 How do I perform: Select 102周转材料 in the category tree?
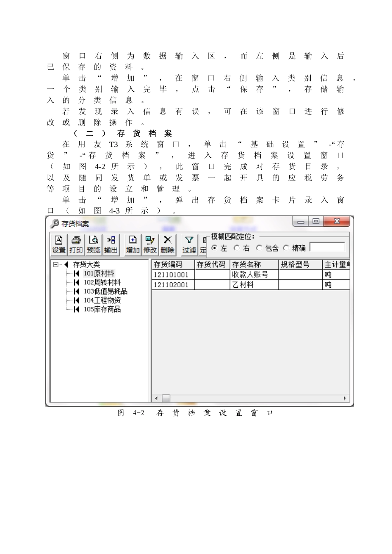point(102,282)
